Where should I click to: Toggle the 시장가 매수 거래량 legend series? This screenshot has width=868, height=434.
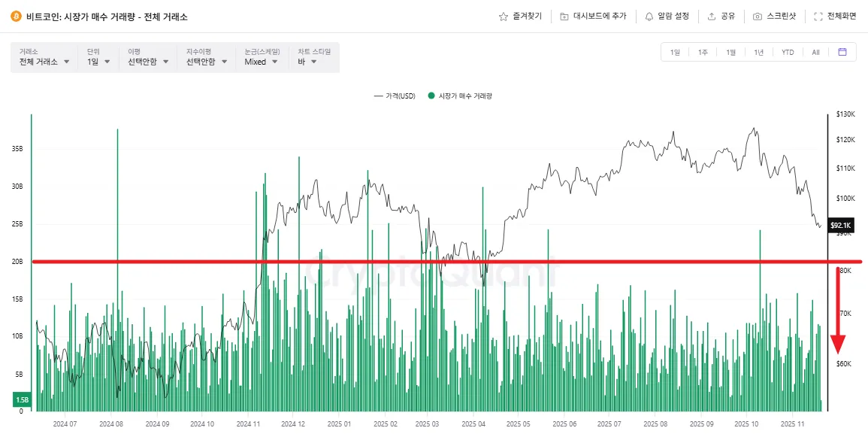[x=460, y=96]
